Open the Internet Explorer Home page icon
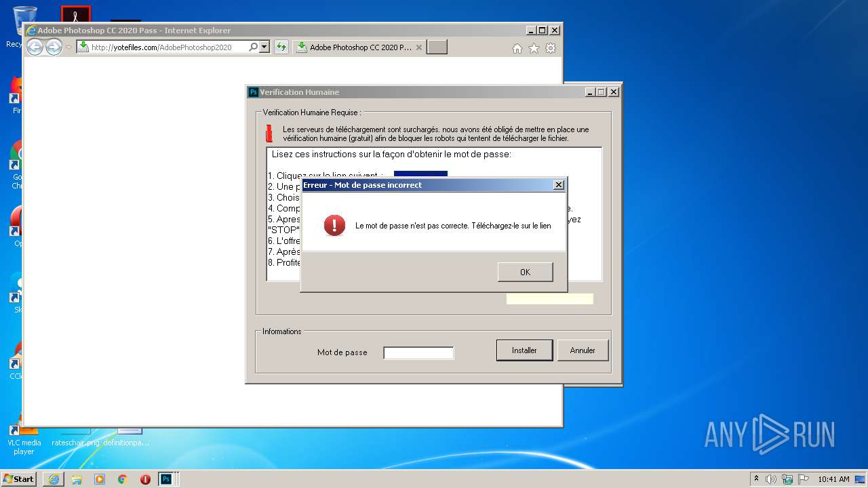Screen dimensions: 868x488 coord(517,48)
